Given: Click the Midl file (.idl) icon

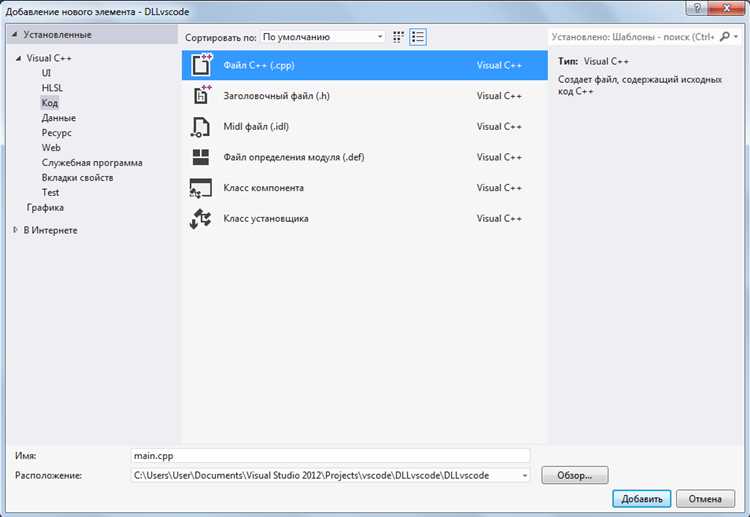Looking at the screenshot, I should (x=200, y=127).
